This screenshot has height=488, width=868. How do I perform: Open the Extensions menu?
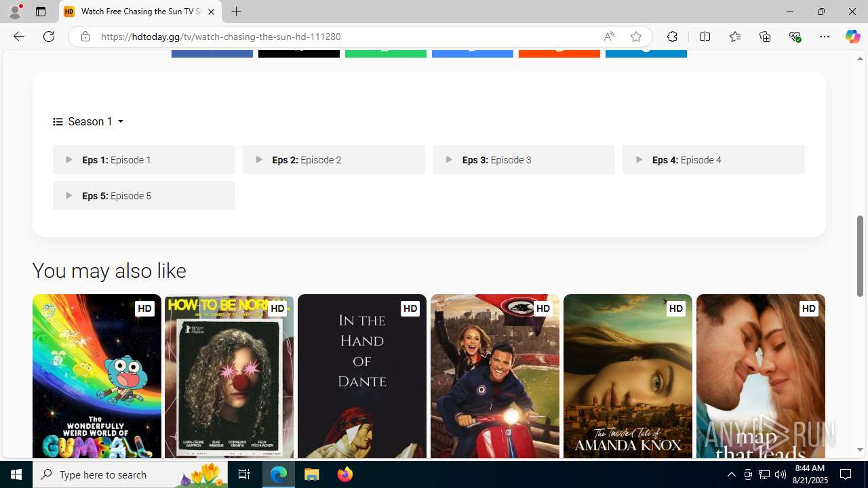click(672, 37)
